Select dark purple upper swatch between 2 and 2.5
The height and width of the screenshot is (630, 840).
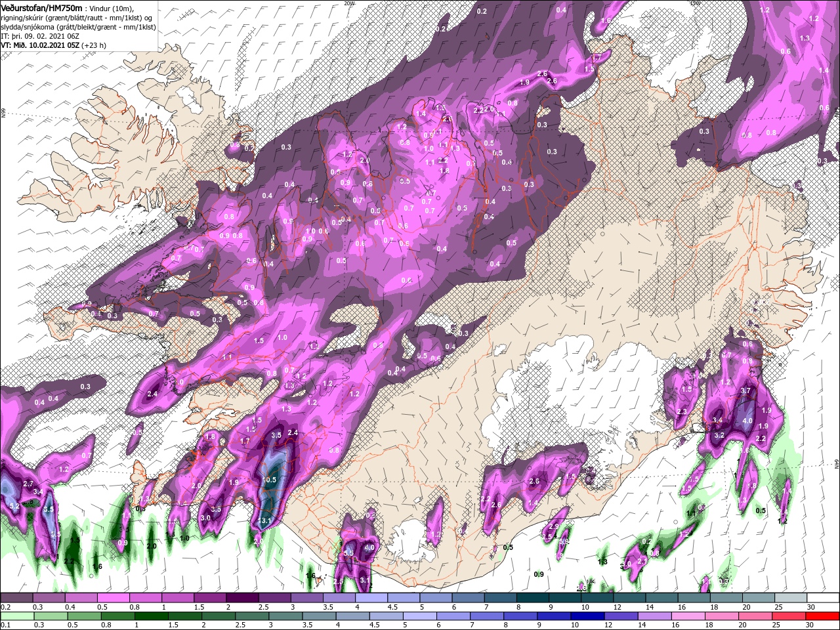point(241,598)
